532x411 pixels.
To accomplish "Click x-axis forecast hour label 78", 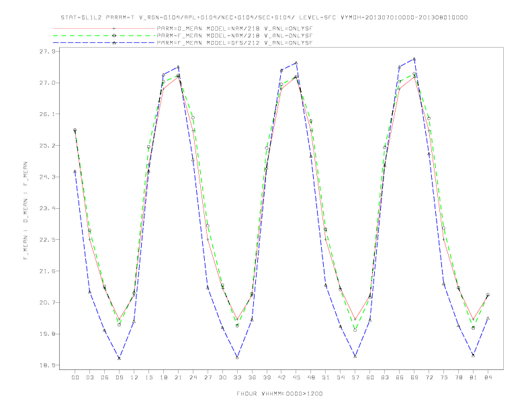I will tap(459, 377).
